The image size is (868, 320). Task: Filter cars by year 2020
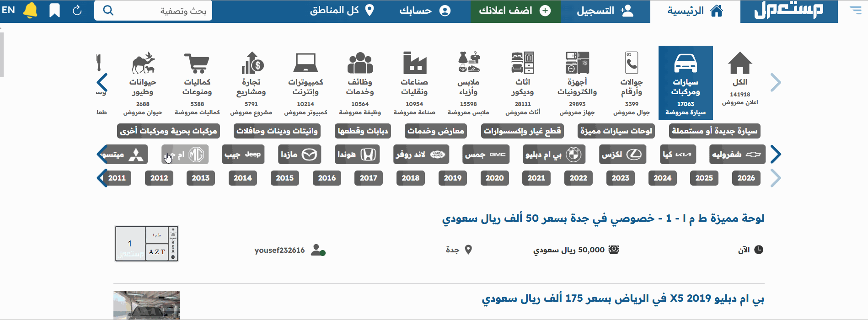[x=494, y=178]
